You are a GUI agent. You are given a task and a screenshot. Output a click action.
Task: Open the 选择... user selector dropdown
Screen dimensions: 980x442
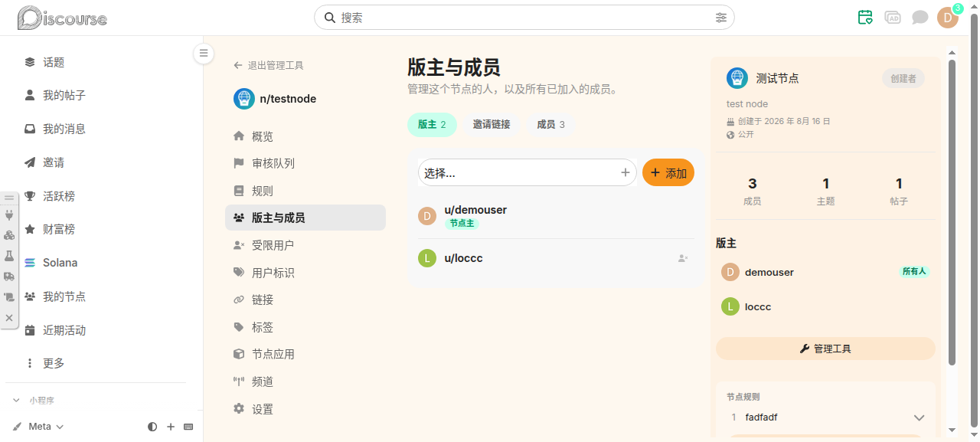[528, 173]
